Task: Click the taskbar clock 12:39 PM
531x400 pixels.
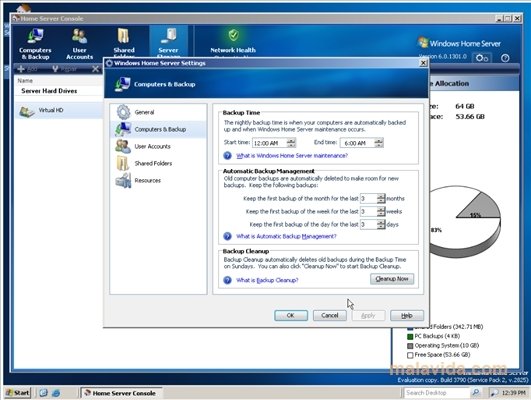Action: 514,393
